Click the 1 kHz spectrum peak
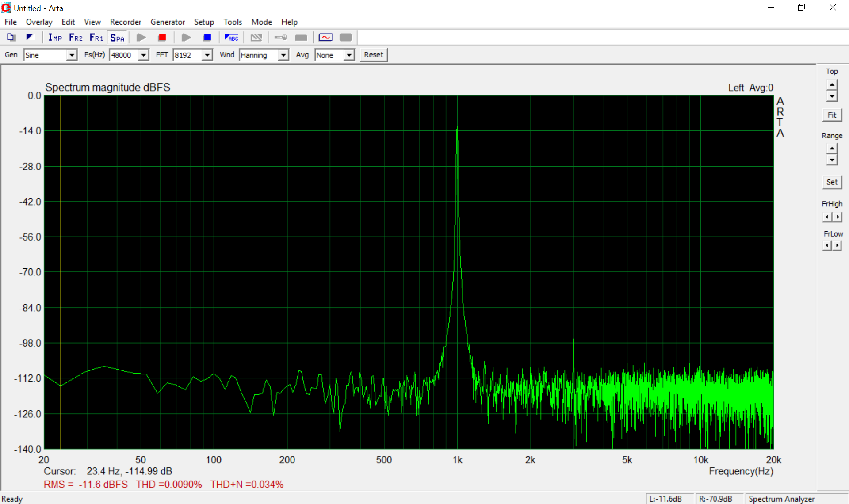The width and height of the screenshot is (849, 504). click(457, 129)
